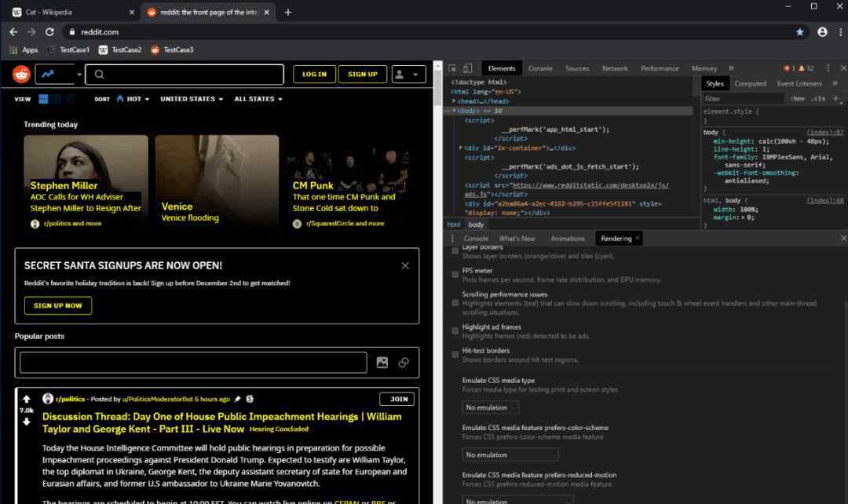Click the Reddit search input field
This screenshot has width=848, height=504.
[x=185, y=74]
